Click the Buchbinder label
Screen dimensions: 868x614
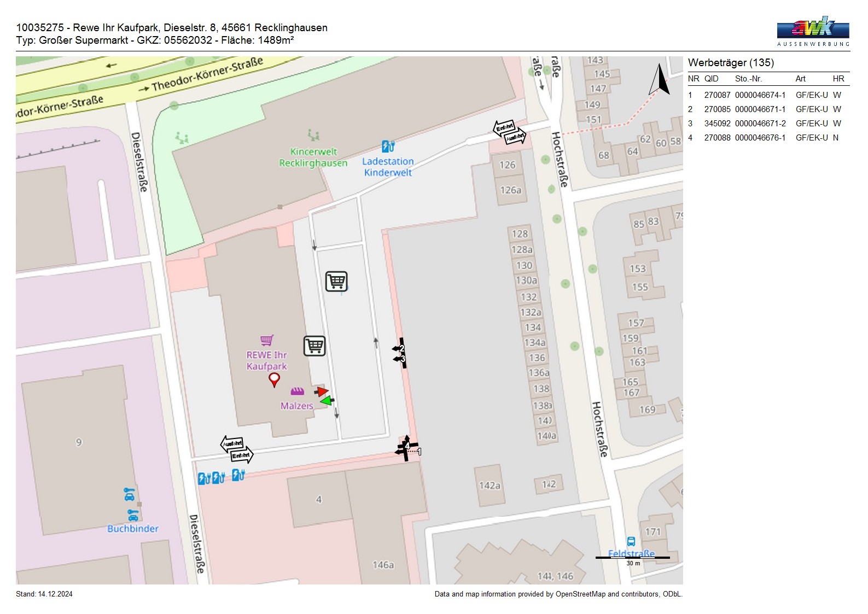[132, 529]
